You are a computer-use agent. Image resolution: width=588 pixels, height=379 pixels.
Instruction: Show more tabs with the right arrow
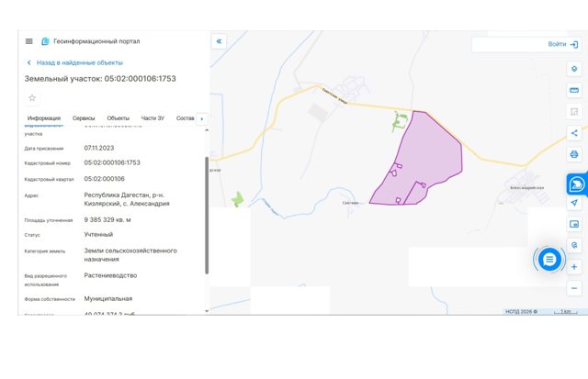[x=202, y=118]
